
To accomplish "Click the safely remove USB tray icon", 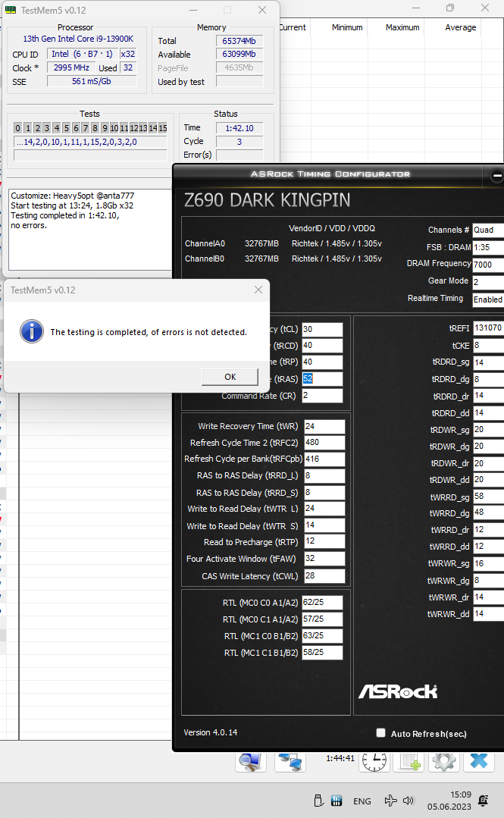I will point(318,801).
